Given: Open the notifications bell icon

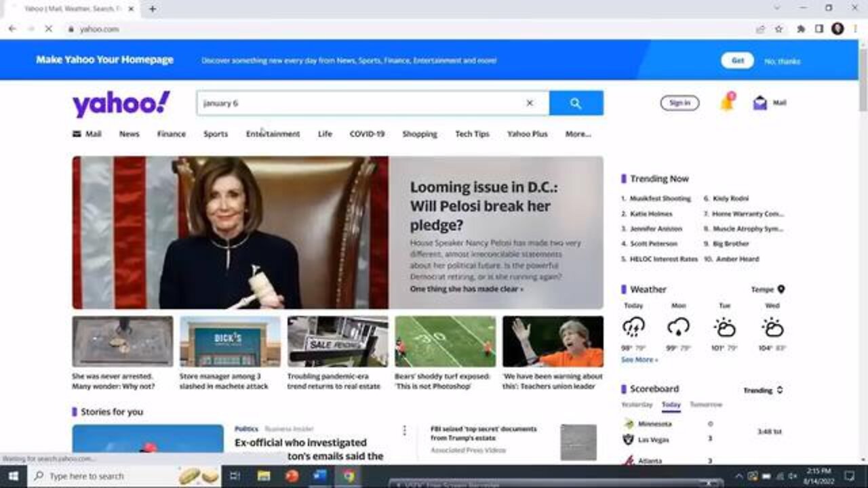Looking at the screenshot, I should pyautogui.click(x=726, y=103).
